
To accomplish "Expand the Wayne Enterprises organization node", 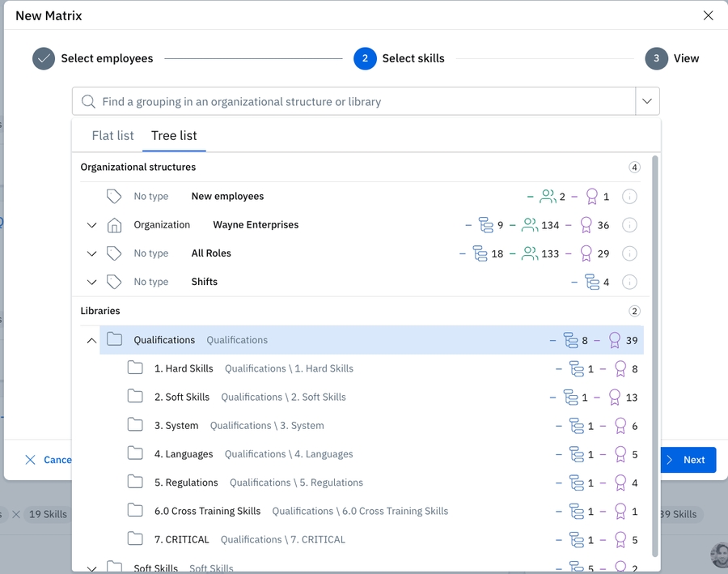I will (91, 225).
